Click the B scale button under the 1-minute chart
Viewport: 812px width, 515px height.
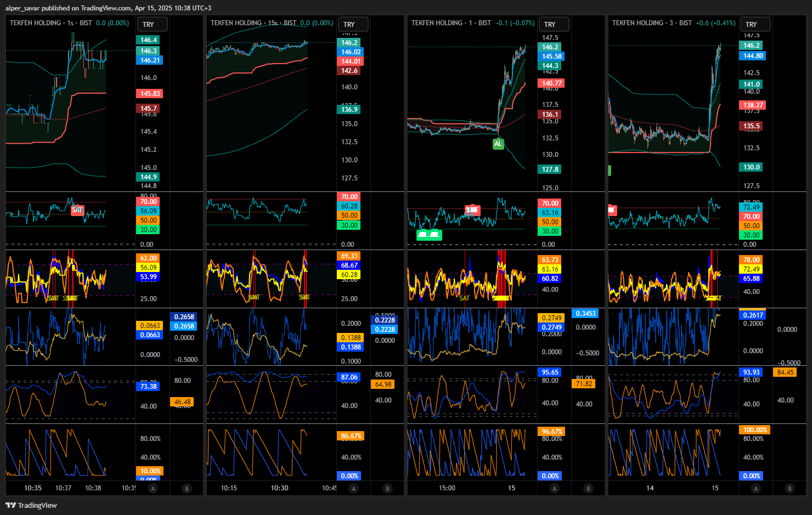(588, 488)
